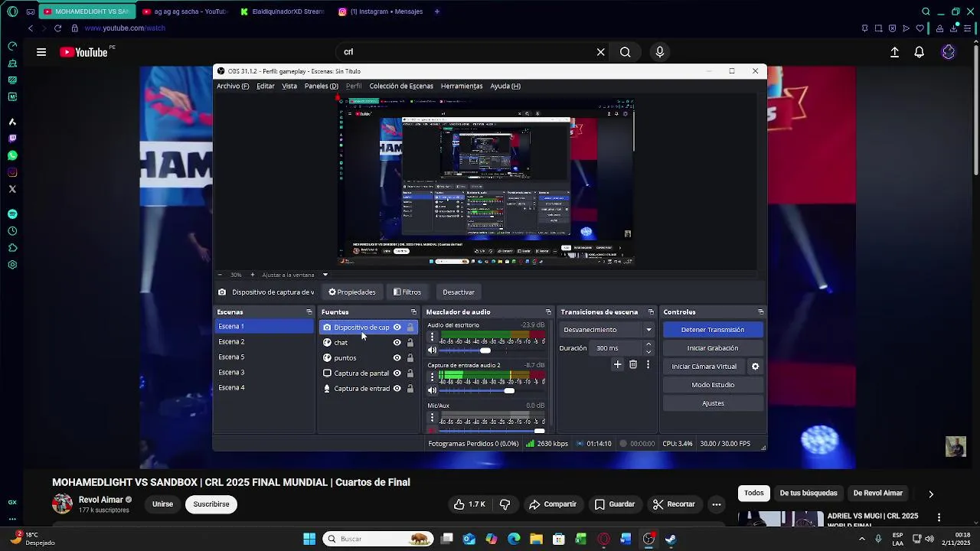The height and width of the screenshot is (551, 980).
Task: Click YouTube voice search microphone
Action: click(x=660, y=52)
